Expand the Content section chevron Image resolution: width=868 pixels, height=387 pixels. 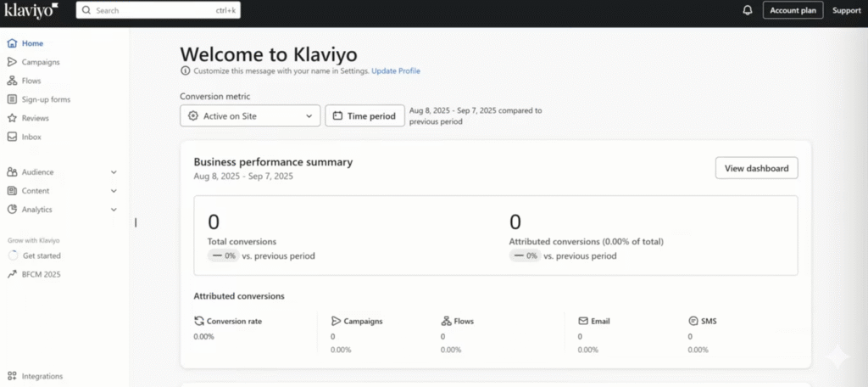click(114, 191)
